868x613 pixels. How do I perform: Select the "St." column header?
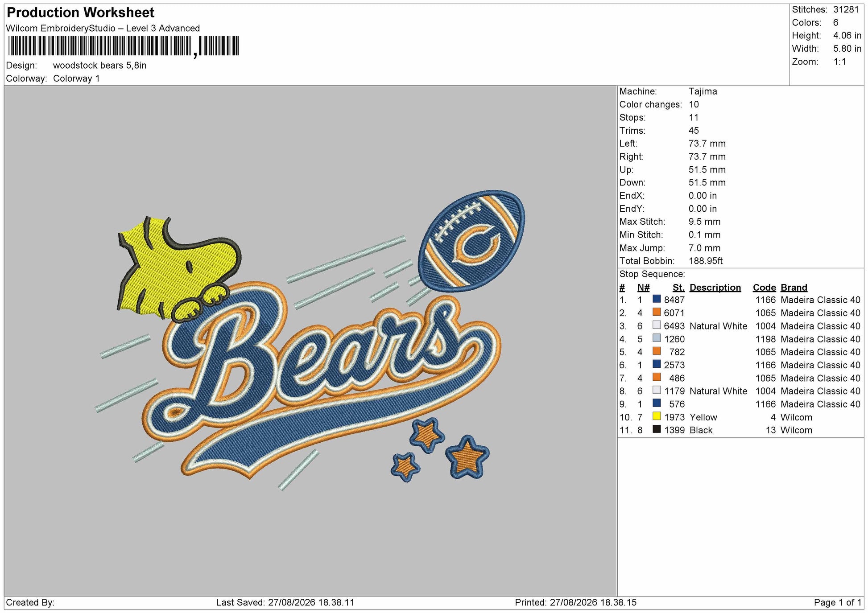pyautogui.click(x=678, y=288)
